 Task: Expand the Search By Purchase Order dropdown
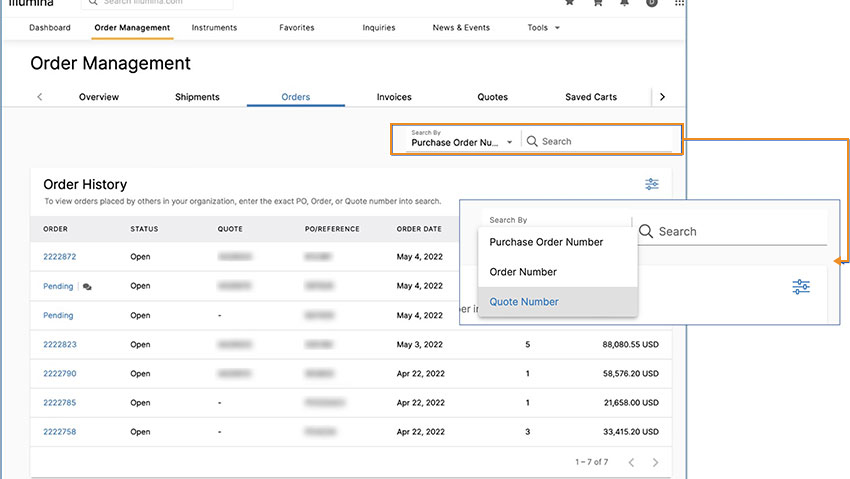461,141
